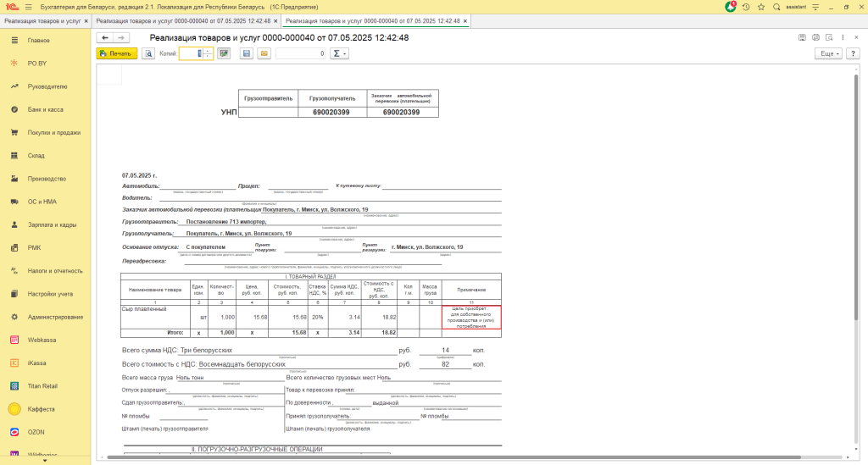This screenshot has height=465, width=868.
Task: Click print icon at top-right of form
Action: (x=815, y=37)
